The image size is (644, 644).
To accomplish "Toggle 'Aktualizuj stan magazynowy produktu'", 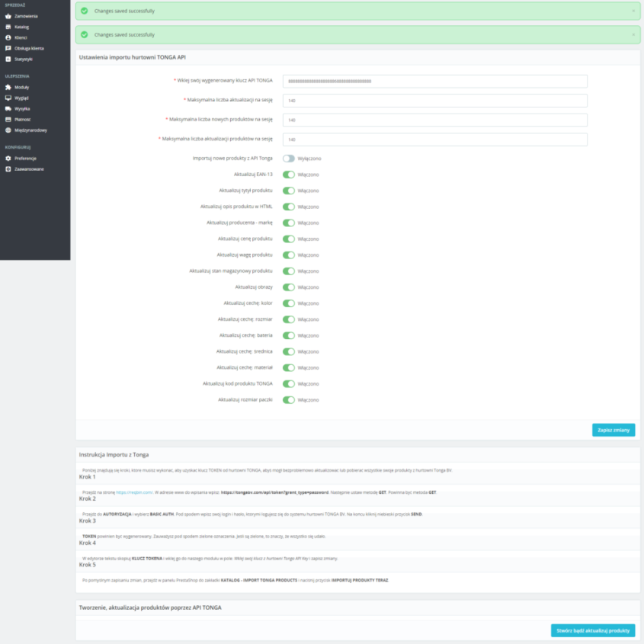I will pyautogui.click(x=289, y=271).
